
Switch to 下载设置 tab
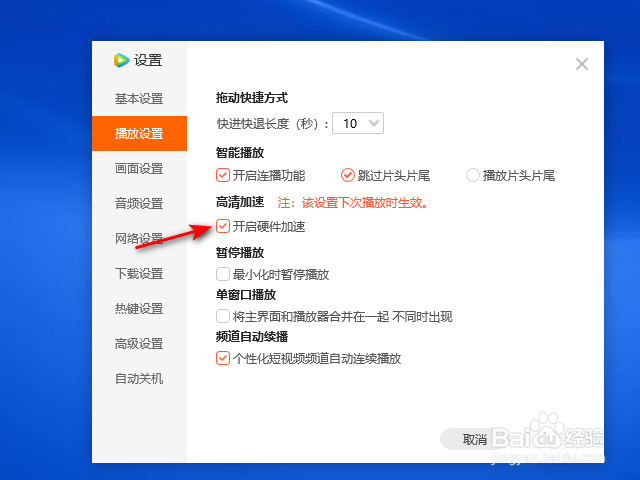[139, 273]
